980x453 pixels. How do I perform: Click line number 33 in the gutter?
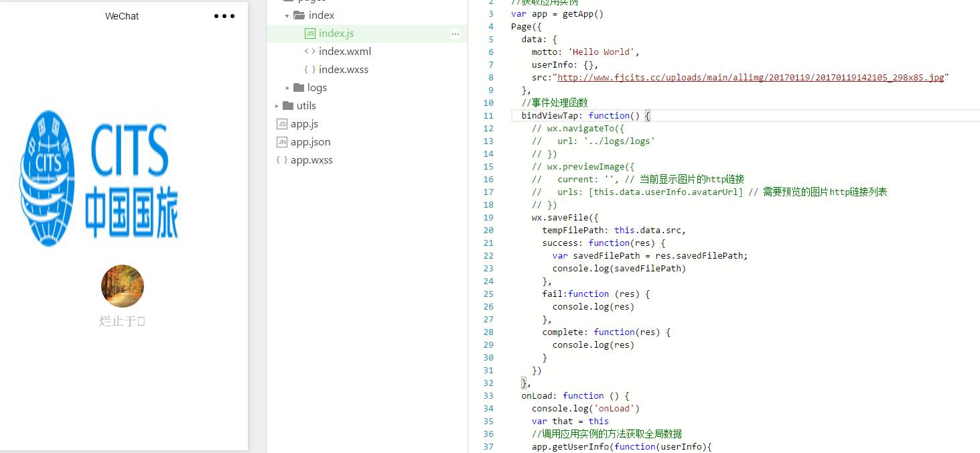click(488, 395)
